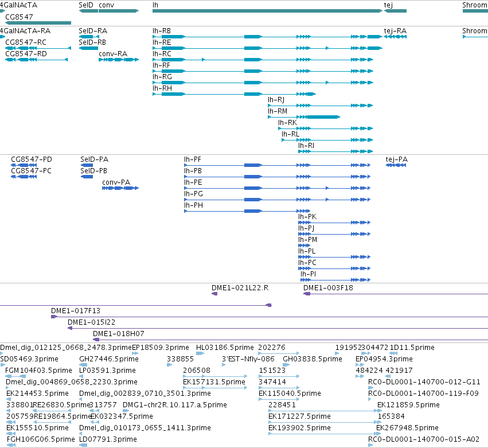Click the SelD gene label
The height and width of the screenshot is (448, 488).
point(86,5)
